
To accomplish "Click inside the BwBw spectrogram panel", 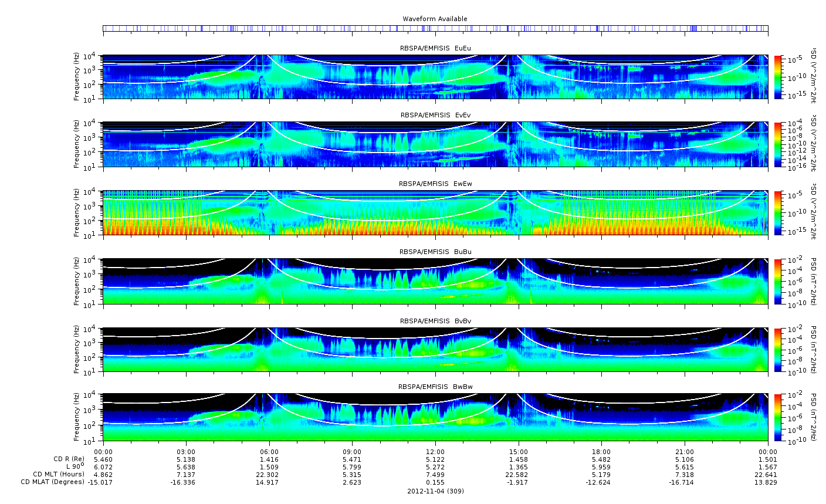I will tap(435, 417).
